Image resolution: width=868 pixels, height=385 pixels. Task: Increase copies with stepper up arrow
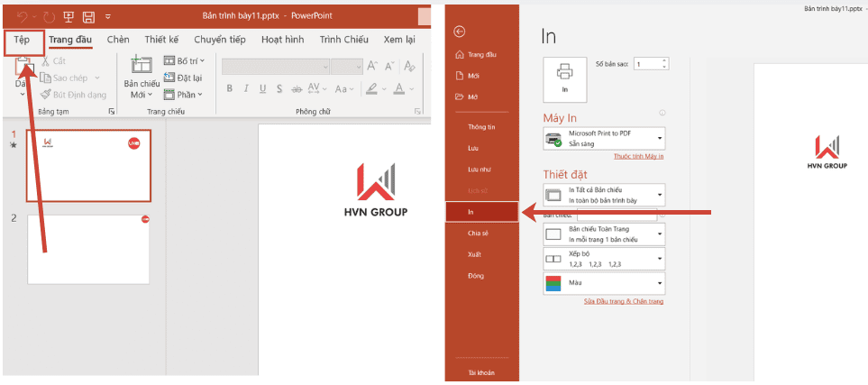point(665,61)
